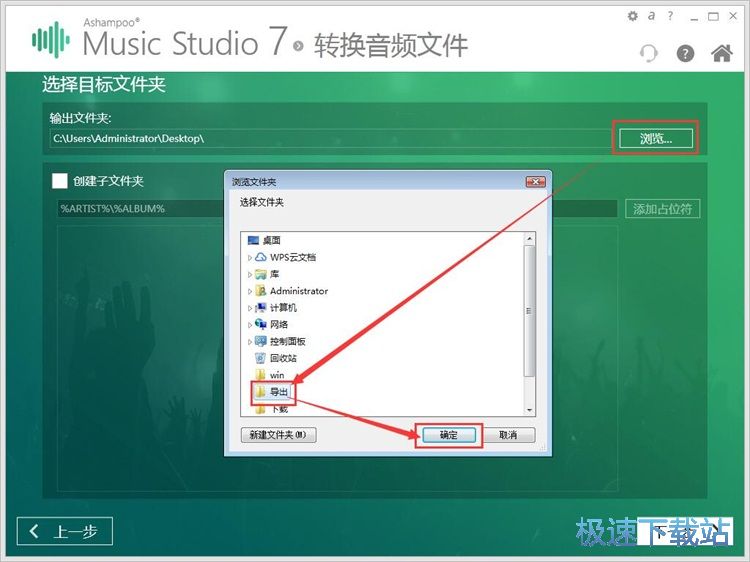Select the 库 library folder icon
Image resolution: width=750 pixels, height=562 pixels.
click(261, 274)
